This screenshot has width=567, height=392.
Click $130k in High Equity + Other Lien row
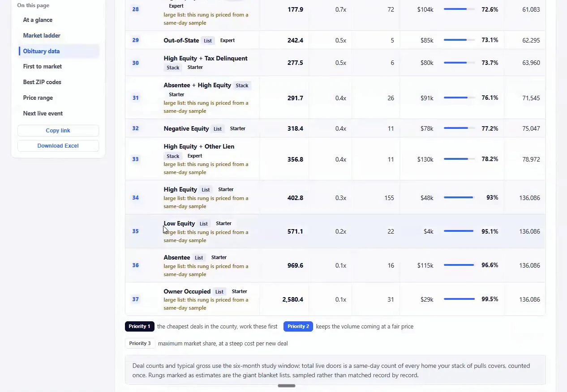[x=425, y=160]
